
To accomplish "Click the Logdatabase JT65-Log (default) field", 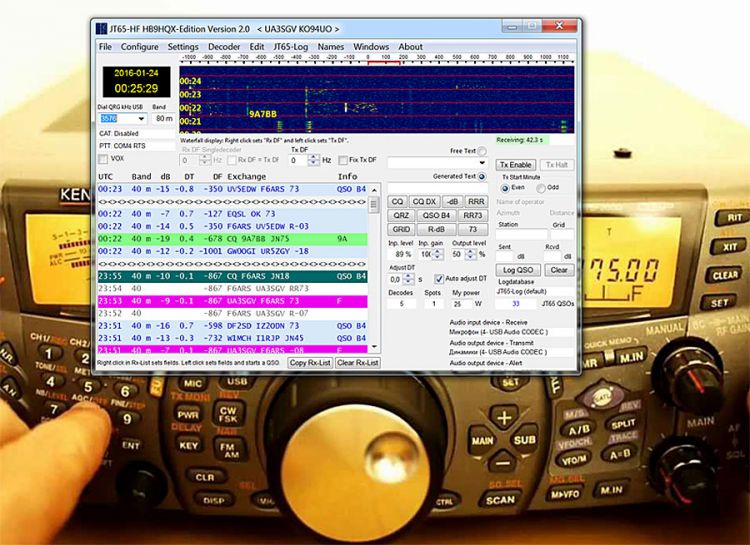I will (535, 291).
